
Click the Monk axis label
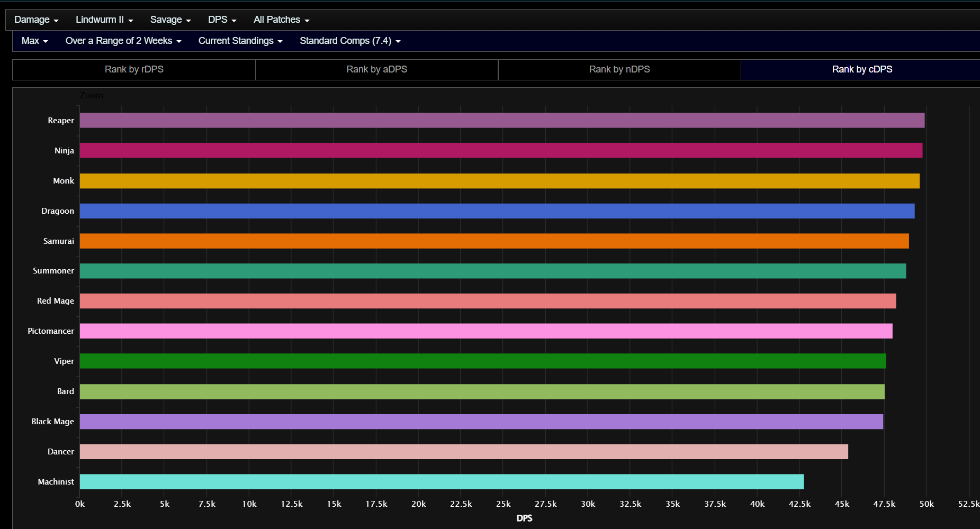tap(64, 181)
